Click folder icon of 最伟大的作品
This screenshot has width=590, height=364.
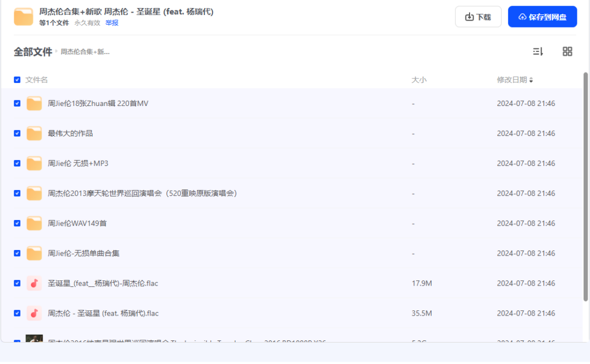[x=34, y=134]
